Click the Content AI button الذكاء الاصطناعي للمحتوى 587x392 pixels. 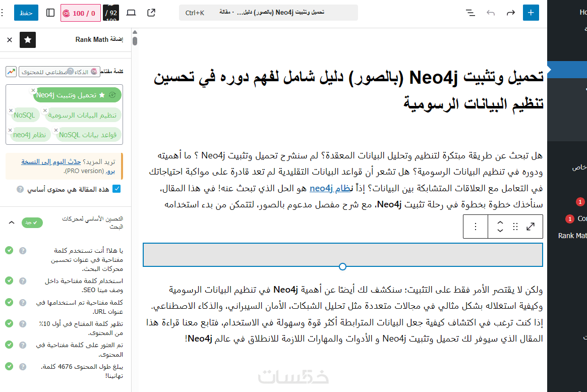[x=60, y=72]
